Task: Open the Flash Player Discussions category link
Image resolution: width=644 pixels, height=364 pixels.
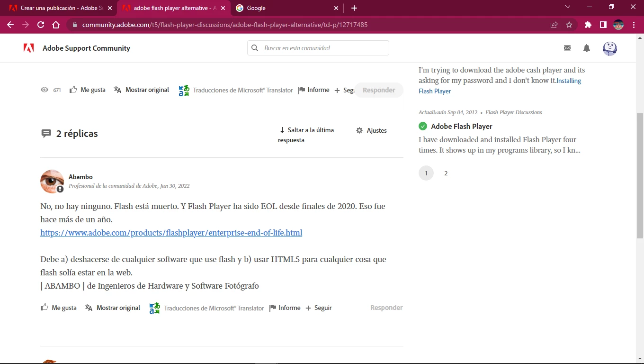Action: 514,112
